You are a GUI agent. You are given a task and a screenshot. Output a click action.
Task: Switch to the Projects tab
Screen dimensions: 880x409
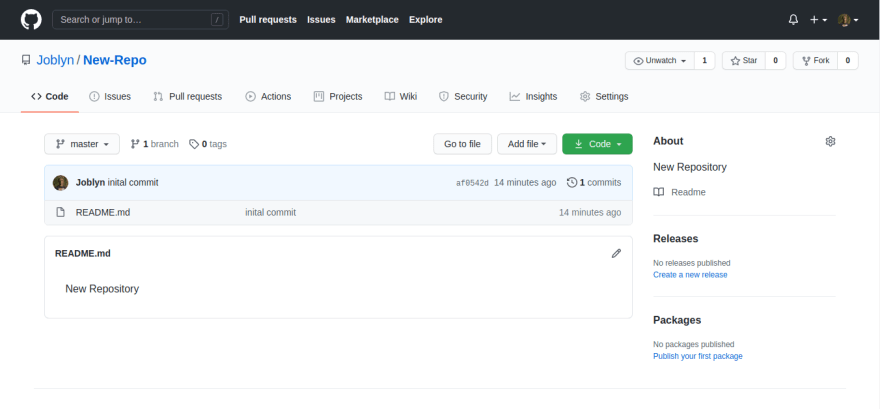338,96
